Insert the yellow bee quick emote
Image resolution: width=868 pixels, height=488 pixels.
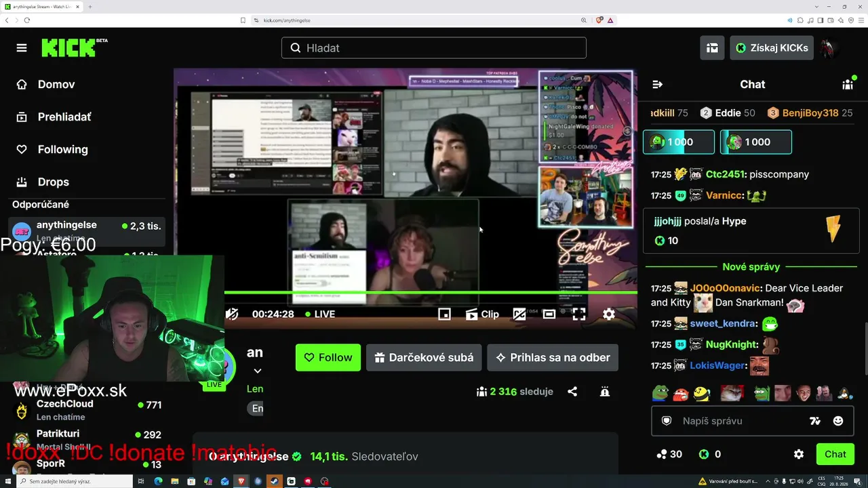click(x=702, y=393)
